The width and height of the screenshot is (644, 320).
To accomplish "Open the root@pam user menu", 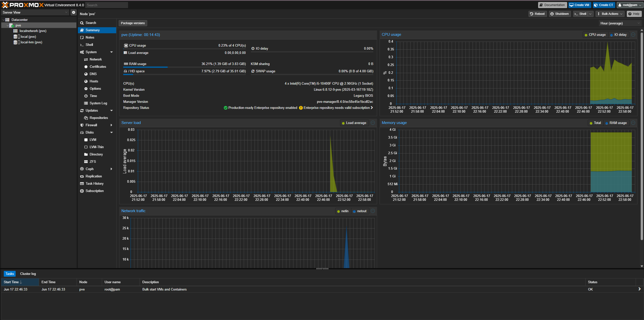I will click(630, 5).
